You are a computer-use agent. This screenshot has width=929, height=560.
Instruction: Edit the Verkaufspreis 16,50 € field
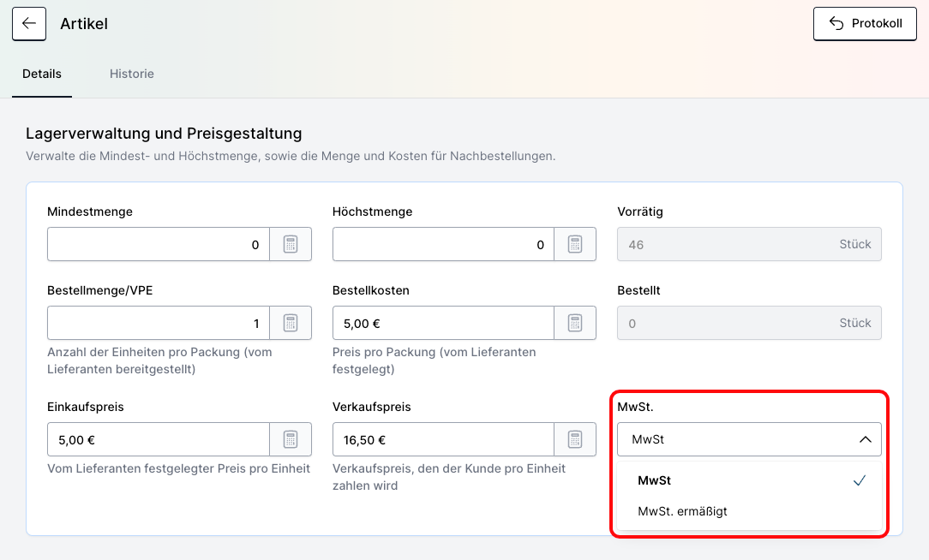point(443,439)
